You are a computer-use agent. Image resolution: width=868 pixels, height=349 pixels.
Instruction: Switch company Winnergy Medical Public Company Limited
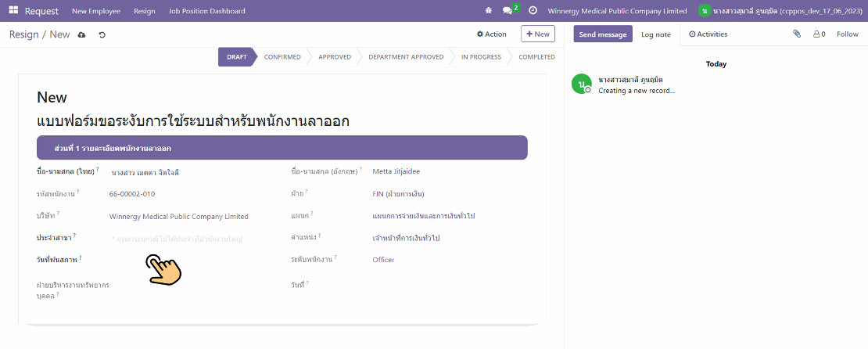pos(617,11)
